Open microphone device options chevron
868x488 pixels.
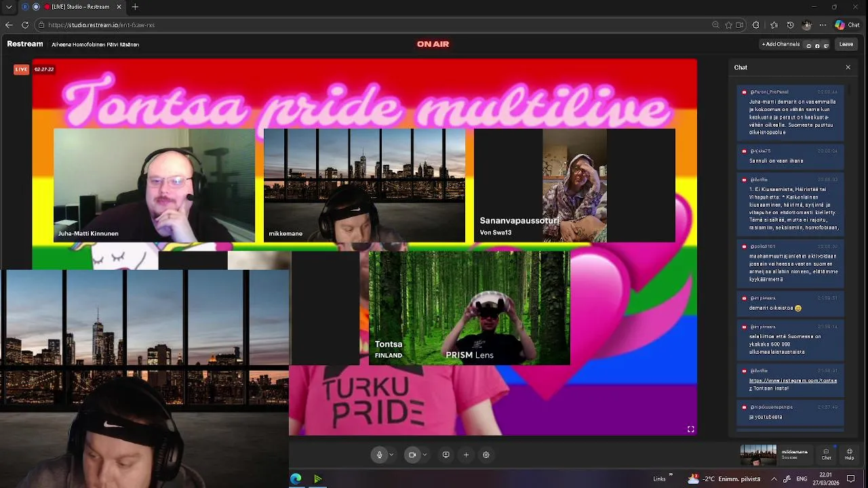click(x=391, y=455)
